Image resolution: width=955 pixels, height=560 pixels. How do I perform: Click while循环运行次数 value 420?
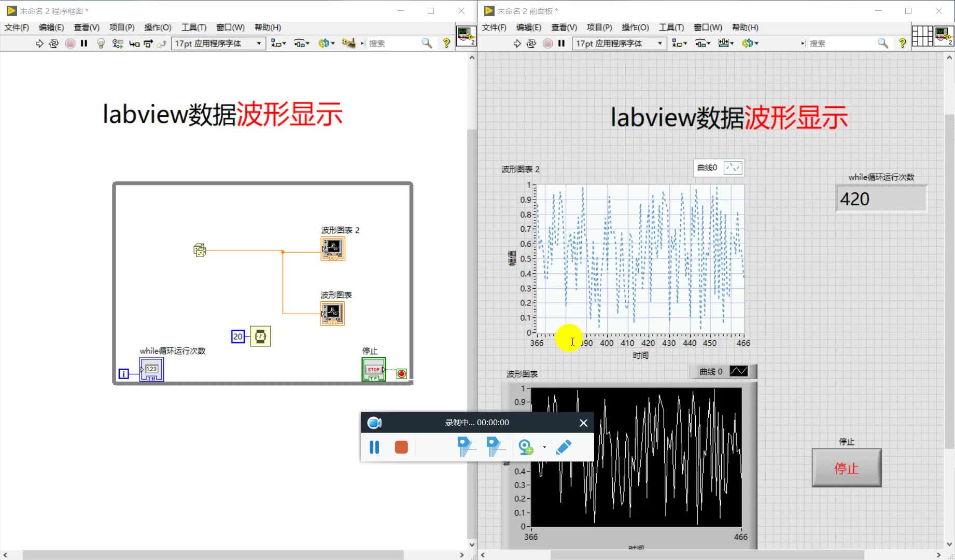click(881, 199)
